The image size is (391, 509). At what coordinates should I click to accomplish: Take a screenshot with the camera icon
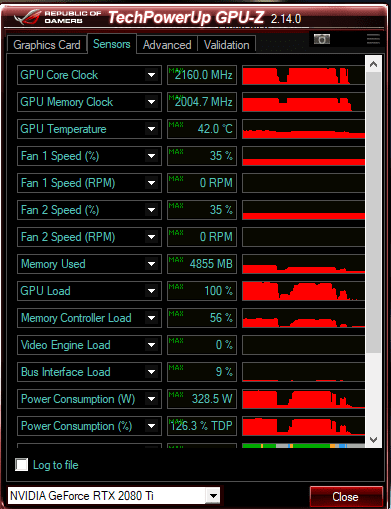click(322, 39)
